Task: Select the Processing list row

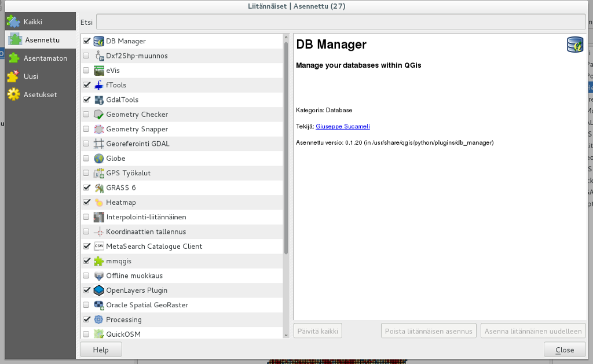Action: point(182,320)
